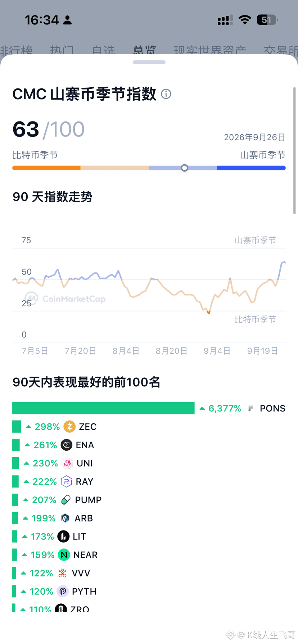
Task: Tap the NEAR coin icon
Action: click(64, 555)
